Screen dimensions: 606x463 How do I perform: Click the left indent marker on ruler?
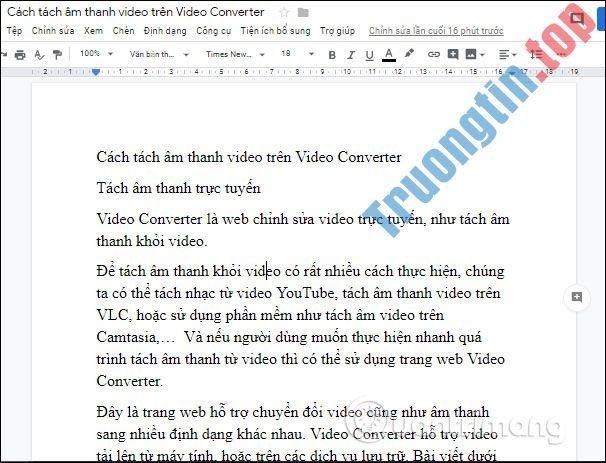click(96, 72)
